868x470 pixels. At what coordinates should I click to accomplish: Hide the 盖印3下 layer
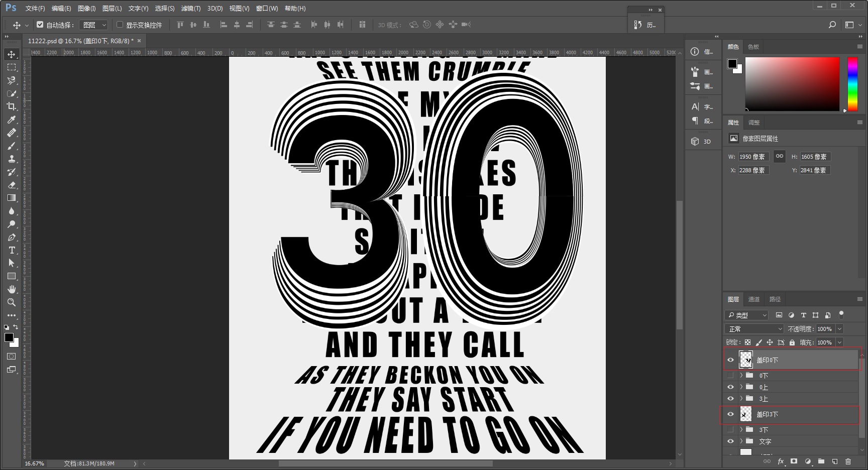click(x=730, y=414)
